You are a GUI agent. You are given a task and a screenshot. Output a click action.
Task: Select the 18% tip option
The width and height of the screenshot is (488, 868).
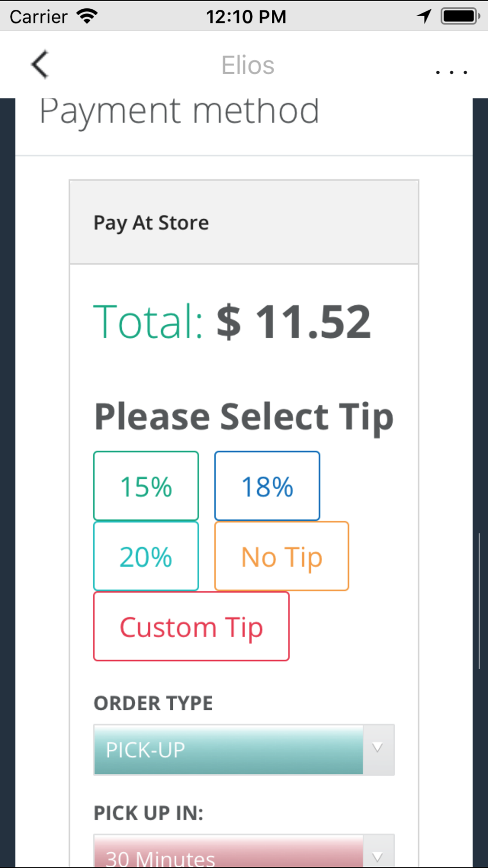click(267, 486)
